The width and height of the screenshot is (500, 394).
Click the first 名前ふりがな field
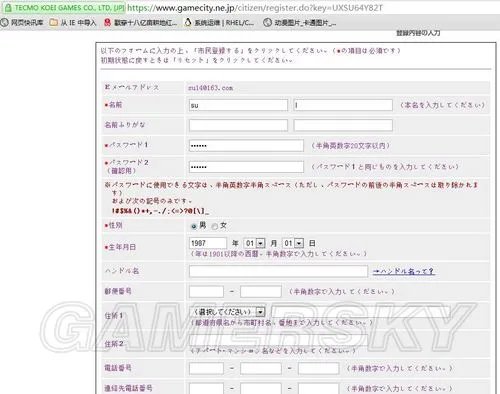[x=238, y=125]
